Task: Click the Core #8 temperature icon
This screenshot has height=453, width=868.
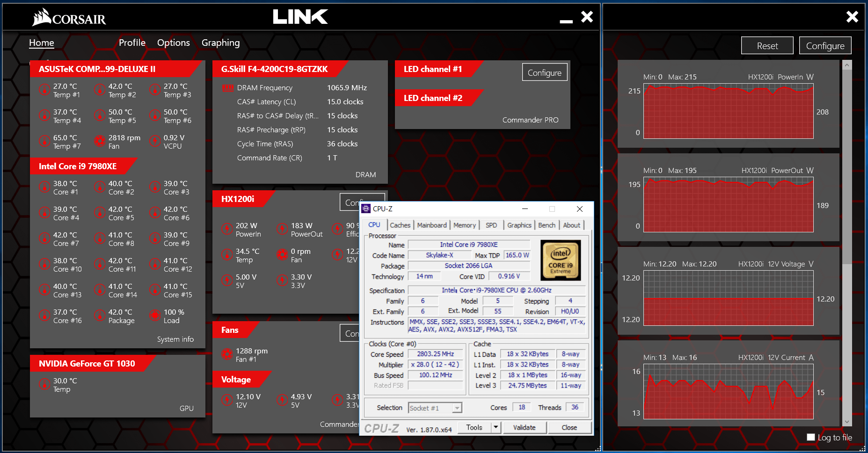Action: pyautogui.click(x=100, y=238)
